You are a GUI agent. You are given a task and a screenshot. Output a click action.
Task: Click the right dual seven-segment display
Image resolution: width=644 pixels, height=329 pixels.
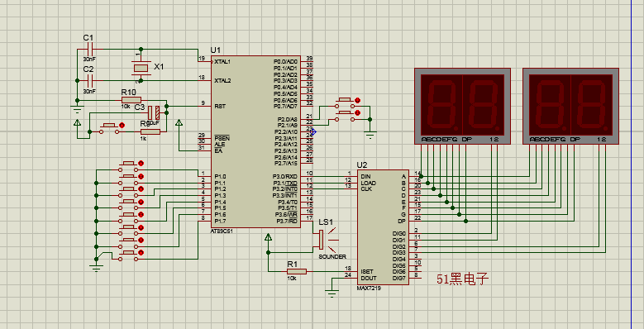(x=570, y=106)
